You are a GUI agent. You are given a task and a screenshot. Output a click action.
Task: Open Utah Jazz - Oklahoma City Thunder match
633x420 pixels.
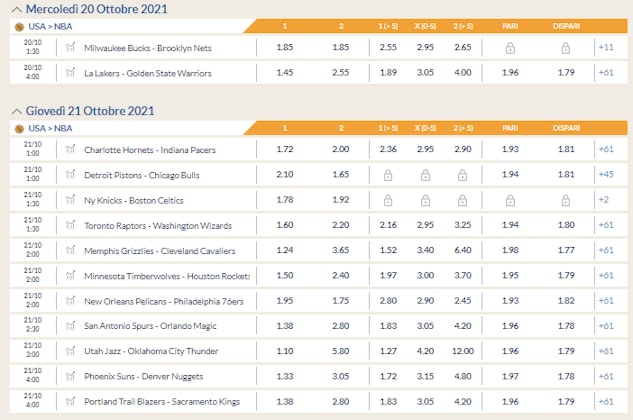point(151,351)
